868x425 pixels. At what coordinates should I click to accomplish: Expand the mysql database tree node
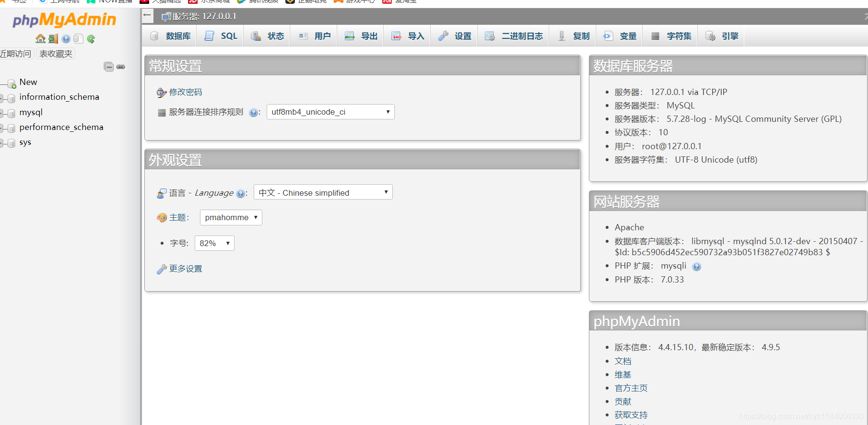(x=2, y=114)
